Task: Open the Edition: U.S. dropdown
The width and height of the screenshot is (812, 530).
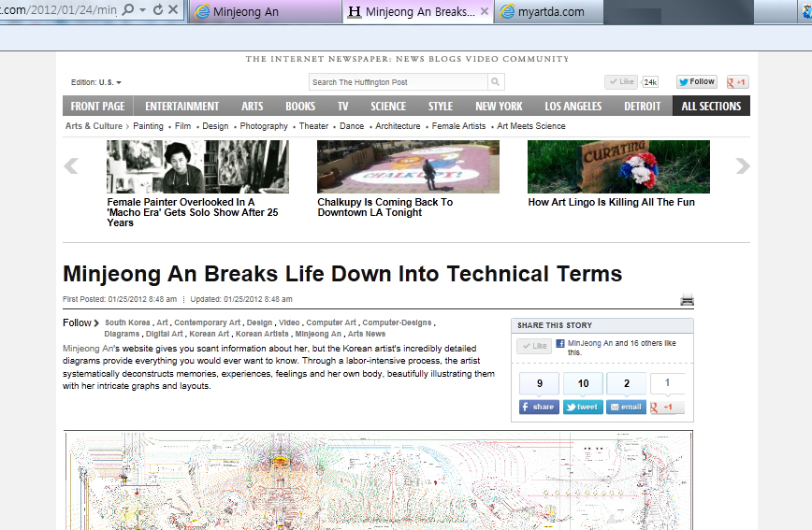Action: (x=95, y=82)
